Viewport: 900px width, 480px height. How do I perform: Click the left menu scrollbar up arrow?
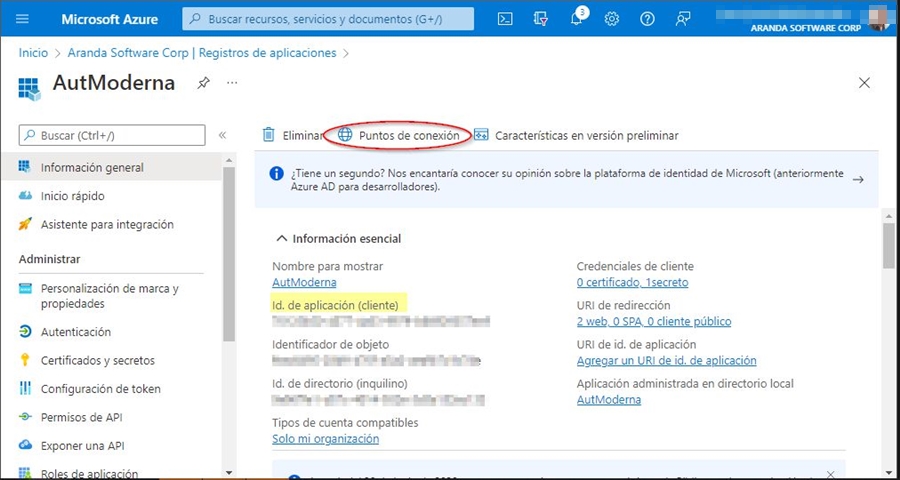[x=229, y=160]
